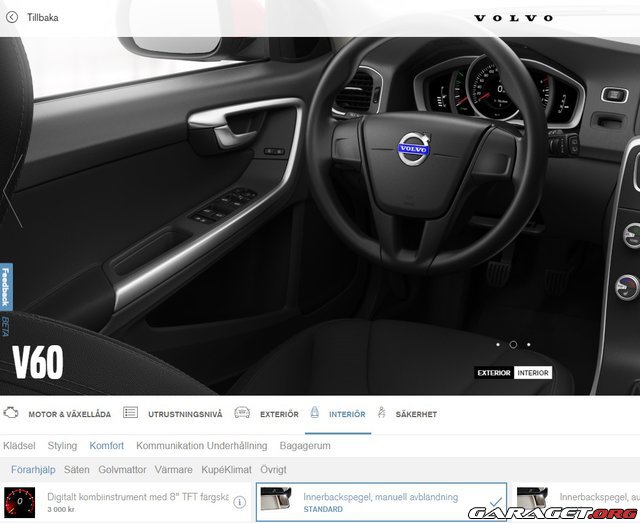Screen dimensions: 640x523
Task: Select Innerbackspegel manuell avbländning standard option
Action: tap(381, 502)
